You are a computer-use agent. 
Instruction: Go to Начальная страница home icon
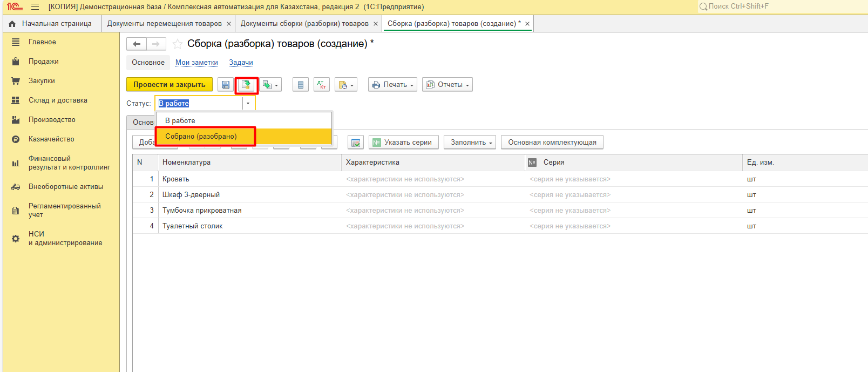click(12, 24)
